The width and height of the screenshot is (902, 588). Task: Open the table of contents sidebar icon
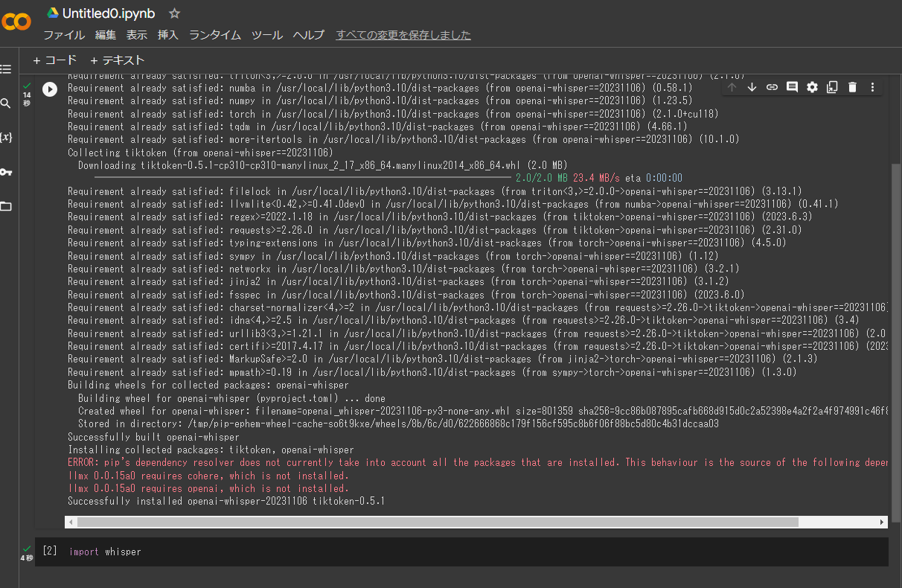pyautogui.click(x=6, y=69)
